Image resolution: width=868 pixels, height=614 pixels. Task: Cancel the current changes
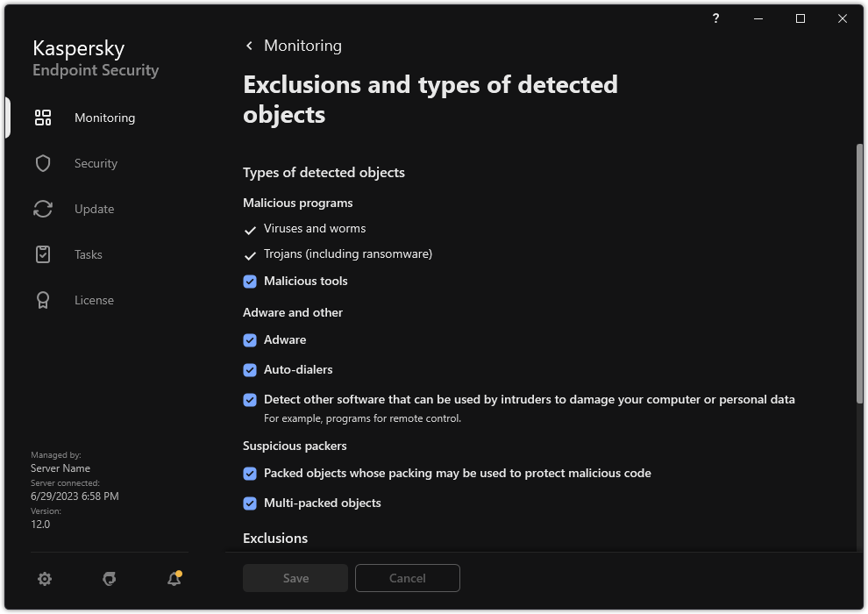click(x=407, y=578)
